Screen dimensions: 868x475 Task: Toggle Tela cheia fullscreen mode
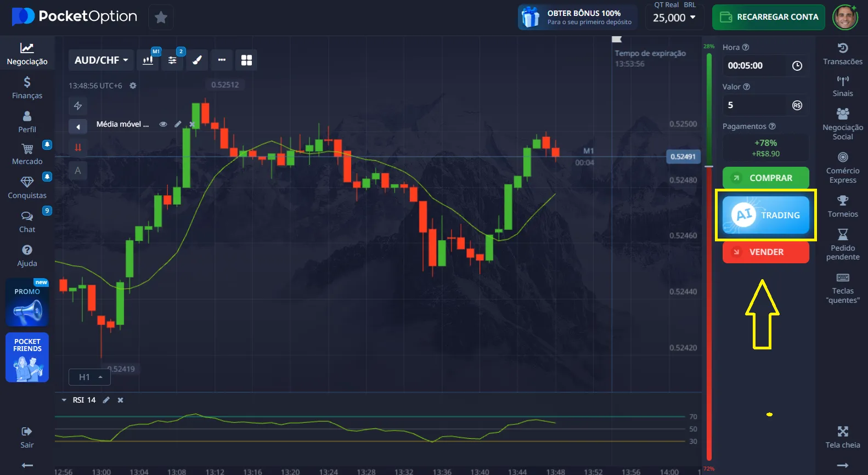click(x=842, y=437)
